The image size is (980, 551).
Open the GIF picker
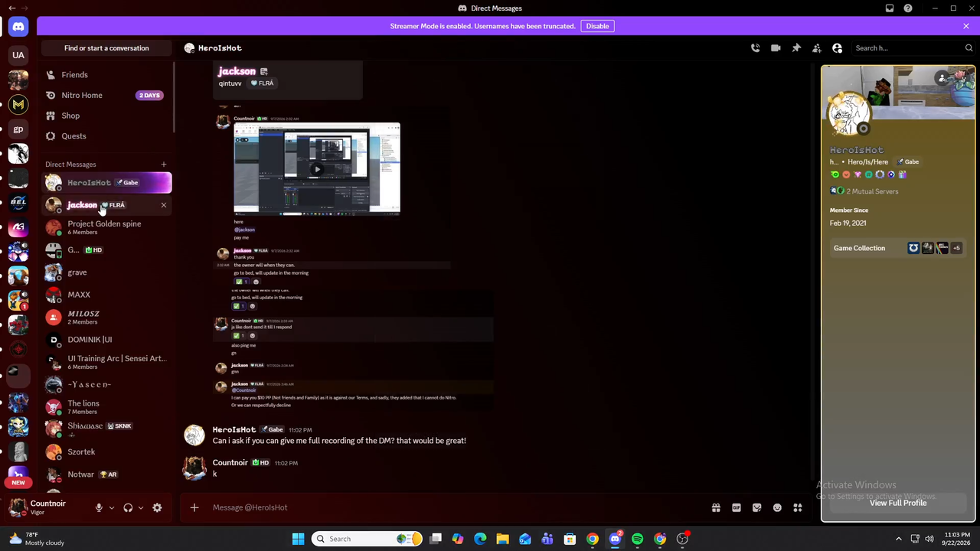pyautogui.click(x=737, y=507)
